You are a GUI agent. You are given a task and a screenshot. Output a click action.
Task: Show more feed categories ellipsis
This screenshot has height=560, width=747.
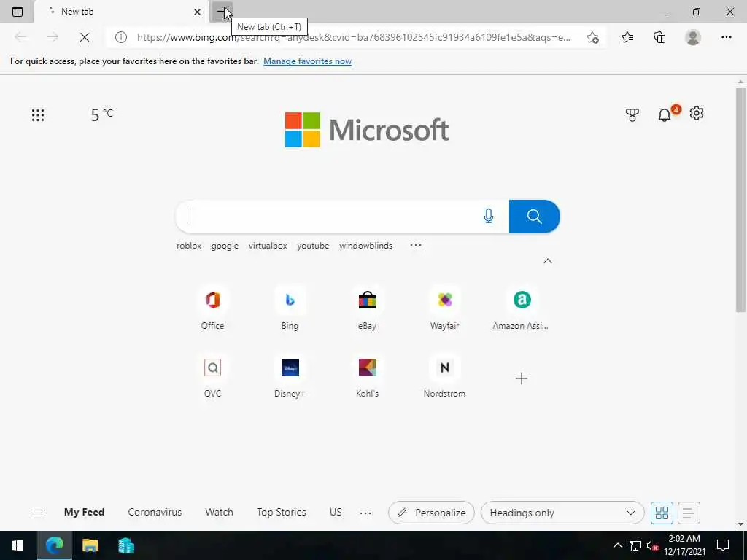tap(365, 513)
